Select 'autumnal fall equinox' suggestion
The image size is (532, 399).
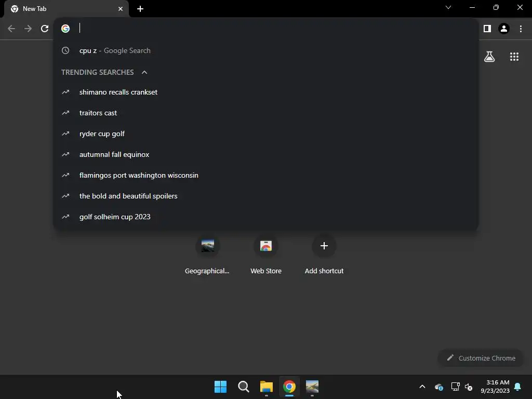(266, 154)
